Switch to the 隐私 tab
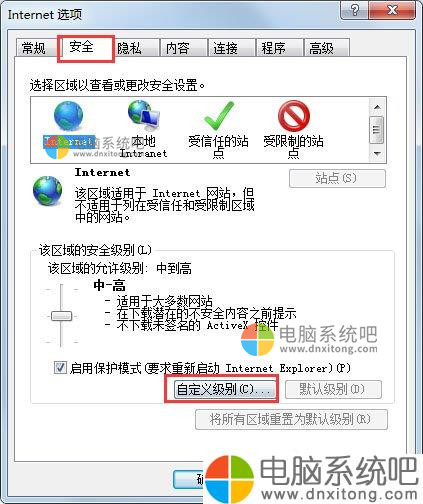 (129, 48)
